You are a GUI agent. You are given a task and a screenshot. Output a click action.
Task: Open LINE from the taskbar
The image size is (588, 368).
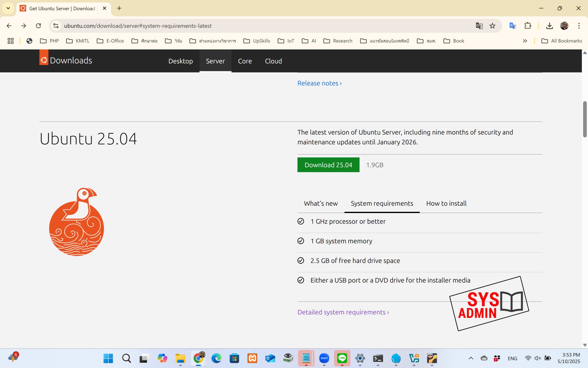pyautogui.click(x=342, y=358)
